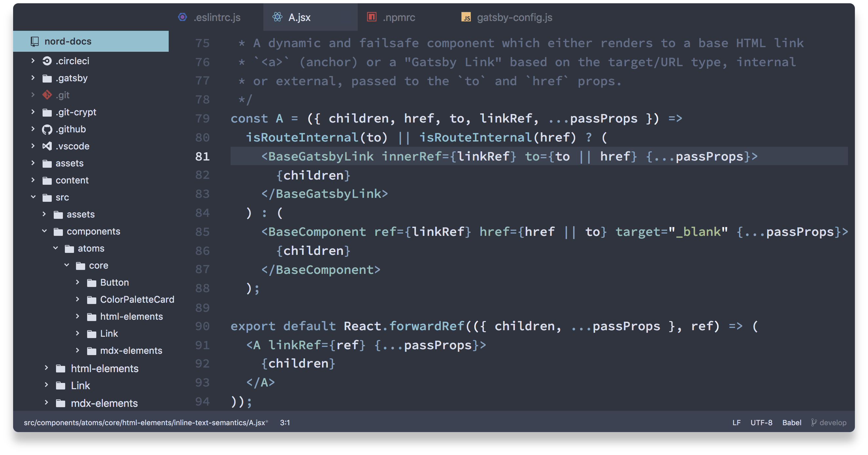868x455 pixels.
Task: Click the red git icon beside .git
Action: pyautogui.click(x=47, y=95)
